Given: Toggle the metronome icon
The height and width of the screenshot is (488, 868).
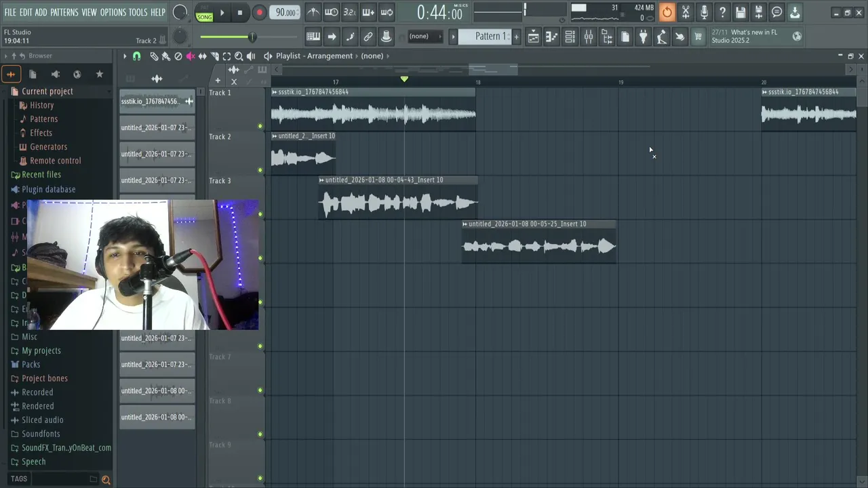Looking at the screenshot, I should click(313, 12).
